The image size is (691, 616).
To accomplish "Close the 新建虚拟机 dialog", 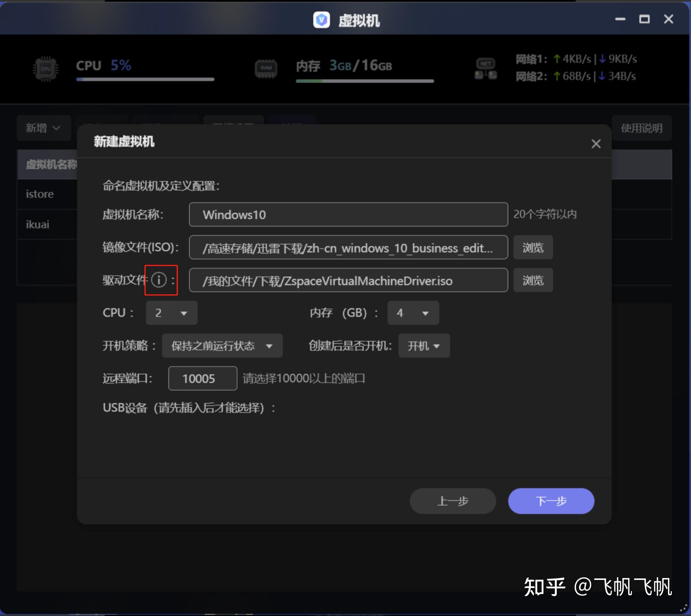I will tap(596, 144).
